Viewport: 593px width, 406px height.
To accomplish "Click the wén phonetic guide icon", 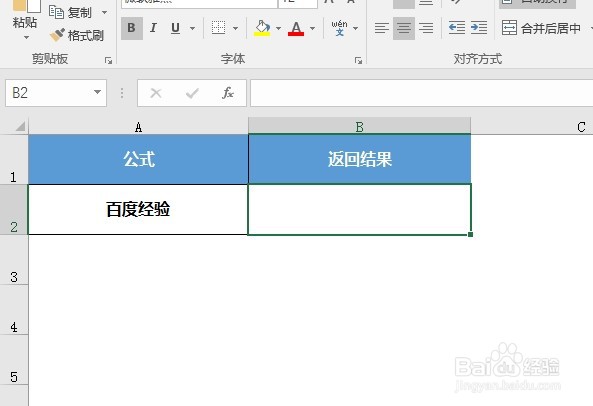I will click(339, 28).
